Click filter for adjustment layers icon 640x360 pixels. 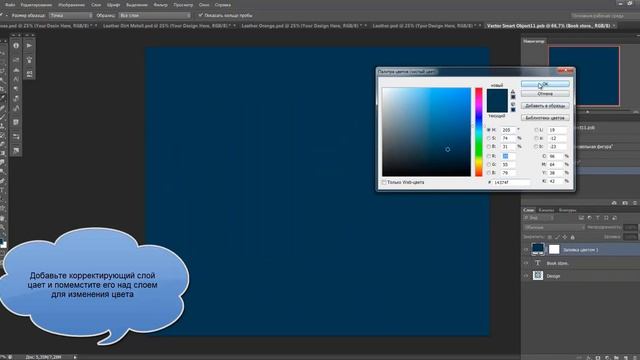click(x=589, y=218)
